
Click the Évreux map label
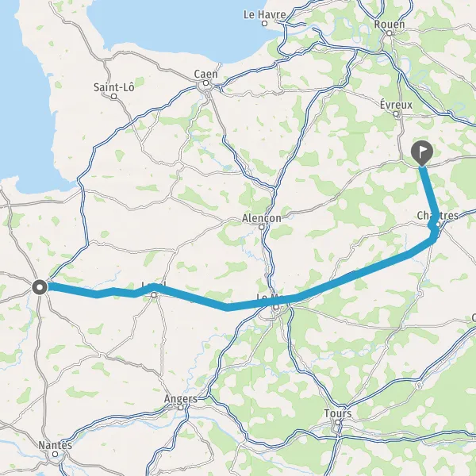[x=396, y=105]
